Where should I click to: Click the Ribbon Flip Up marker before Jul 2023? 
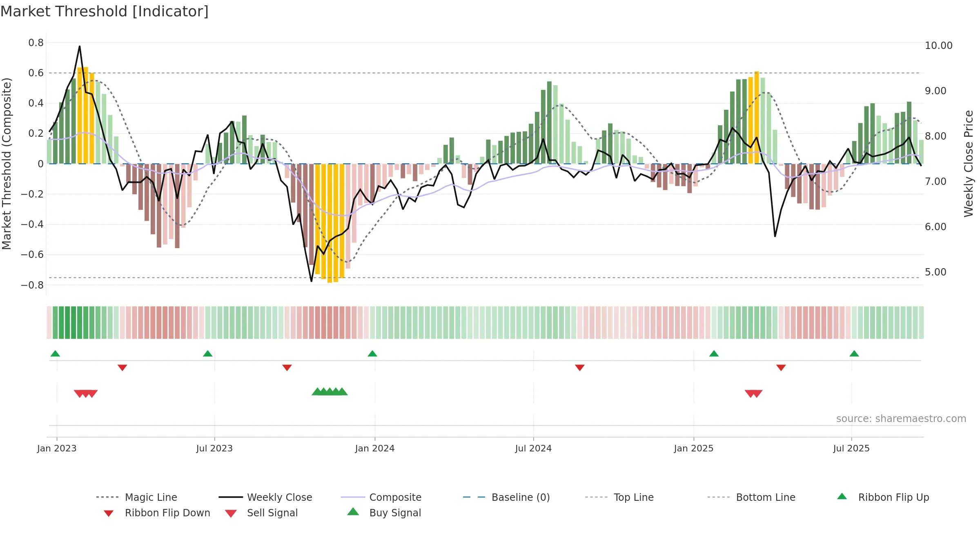tap(207, 353)
